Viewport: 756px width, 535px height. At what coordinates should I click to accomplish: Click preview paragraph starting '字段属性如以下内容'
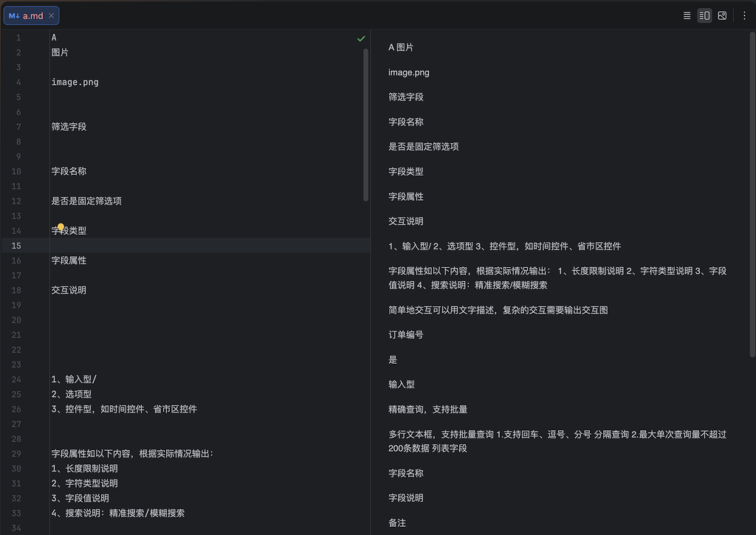tap(557, 278)
